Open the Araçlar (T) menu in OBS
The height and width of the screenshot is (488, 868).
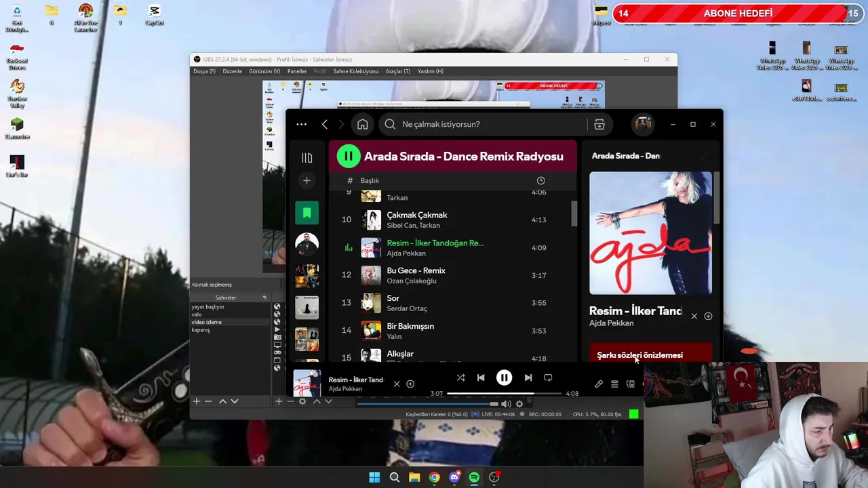click(398, 71)
